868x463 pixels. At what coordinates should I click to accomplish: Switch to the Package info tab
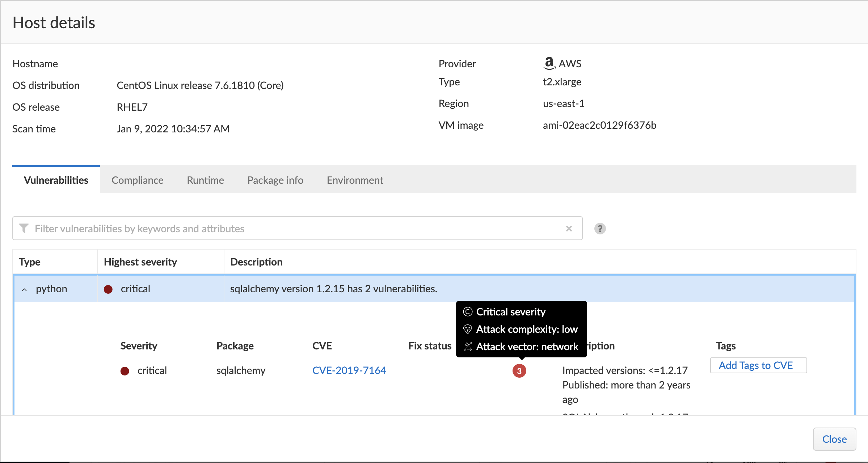(275, 180)
